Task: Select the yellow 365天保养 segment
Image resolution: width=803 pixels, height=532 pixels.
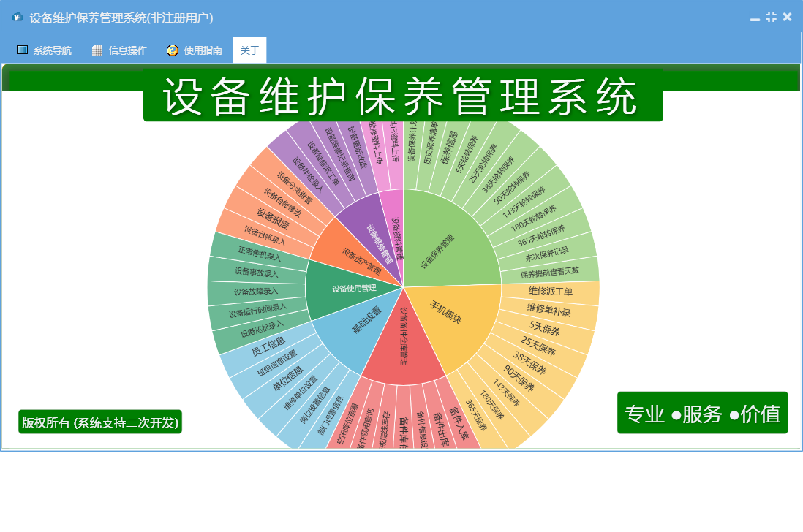Action: pyautogui.click(x=476, y=414)
